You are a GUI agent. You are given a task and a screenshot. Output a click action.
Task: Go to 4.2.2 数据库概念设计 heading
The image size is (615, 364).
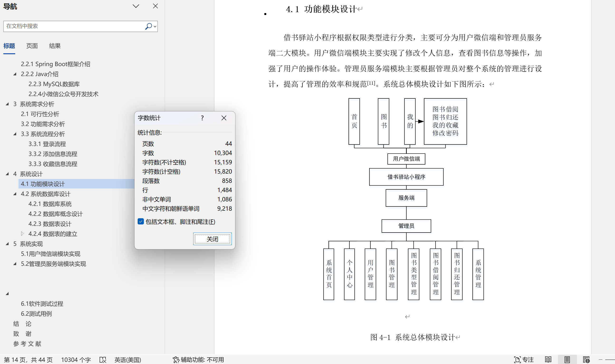(x=55, y=214)
